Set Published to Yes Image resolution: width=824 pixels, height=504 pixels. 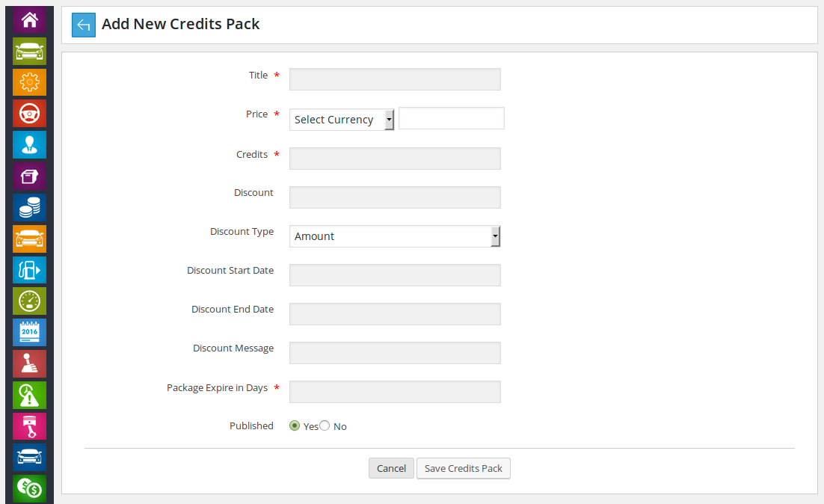tap(295, 425)
